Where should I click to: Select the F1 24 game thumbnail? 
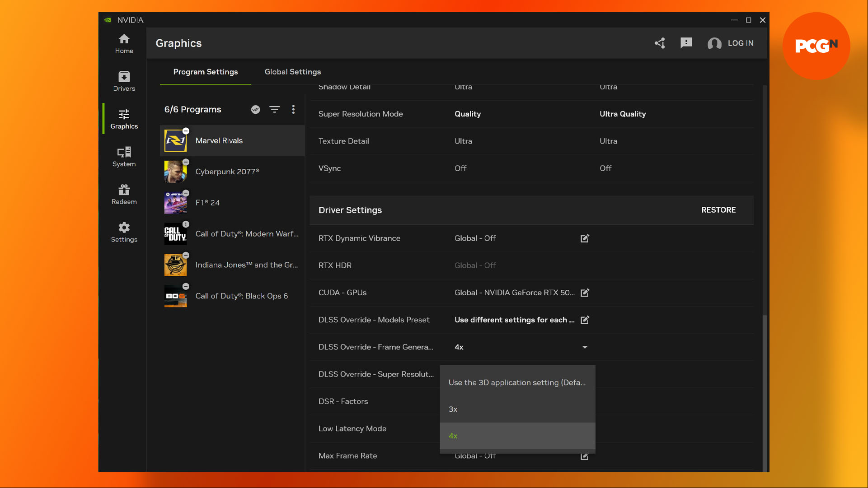pos(175,203)
